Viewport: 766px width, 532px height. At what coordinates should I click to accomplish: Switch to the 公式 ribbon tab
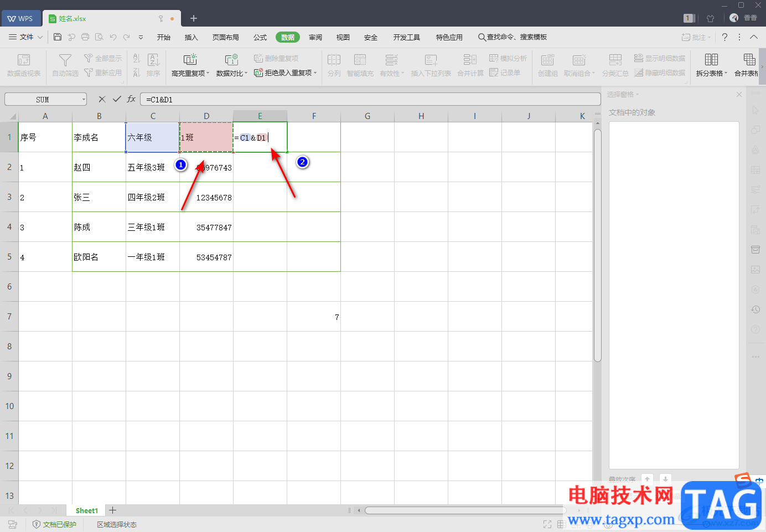(260, 37)
